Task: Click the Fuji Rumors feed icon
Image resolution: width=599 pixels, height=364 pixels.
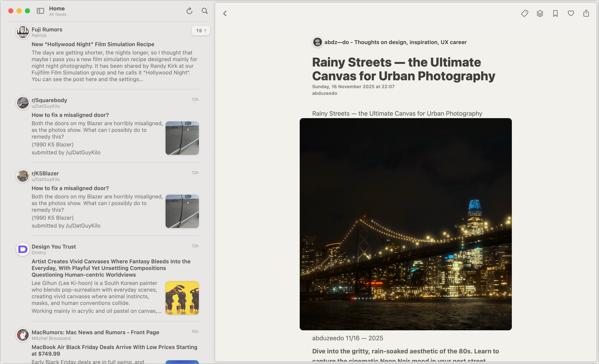Action: pos(22,32)
